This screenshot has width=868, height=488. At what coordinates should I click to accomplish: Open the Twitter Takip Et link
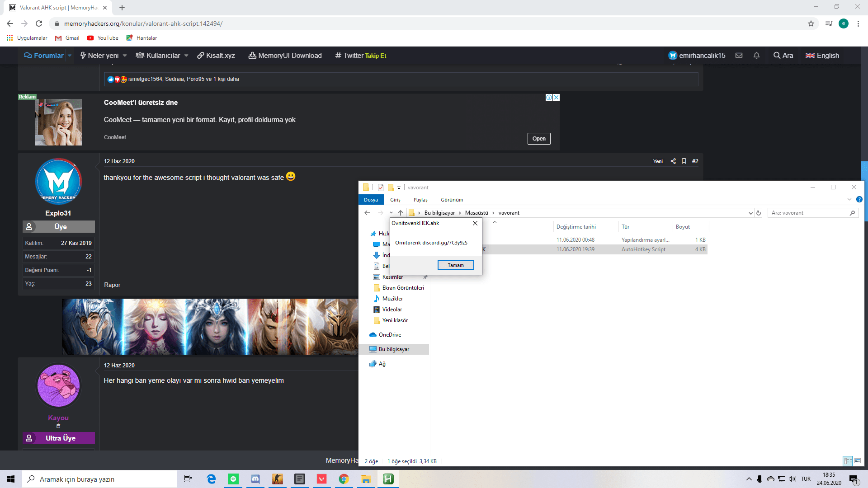coord(361,56)
